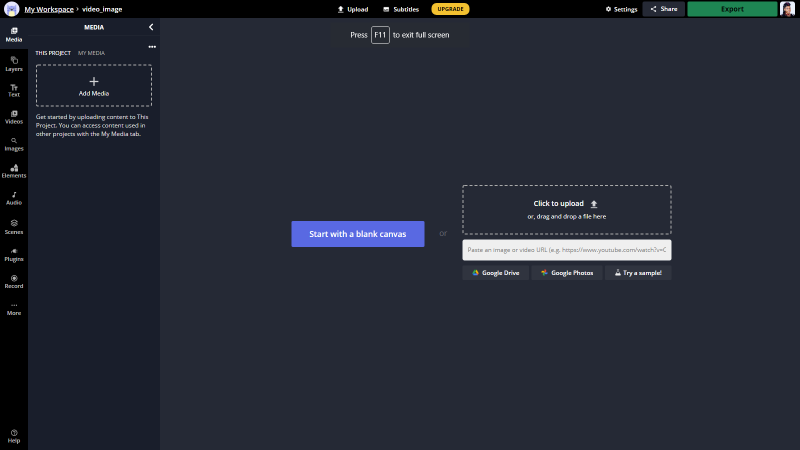Import from Google Photos
800x450 pixels.
tap(567, 273)
